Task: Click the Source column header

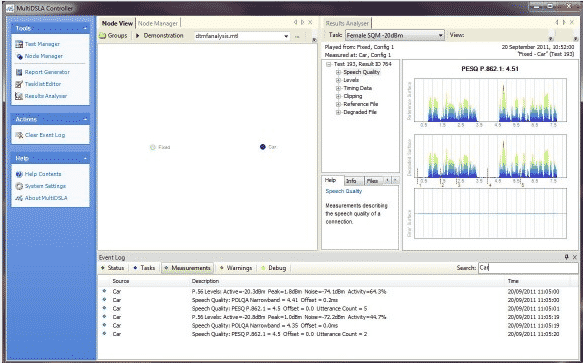Action: (x=121, y=281)
